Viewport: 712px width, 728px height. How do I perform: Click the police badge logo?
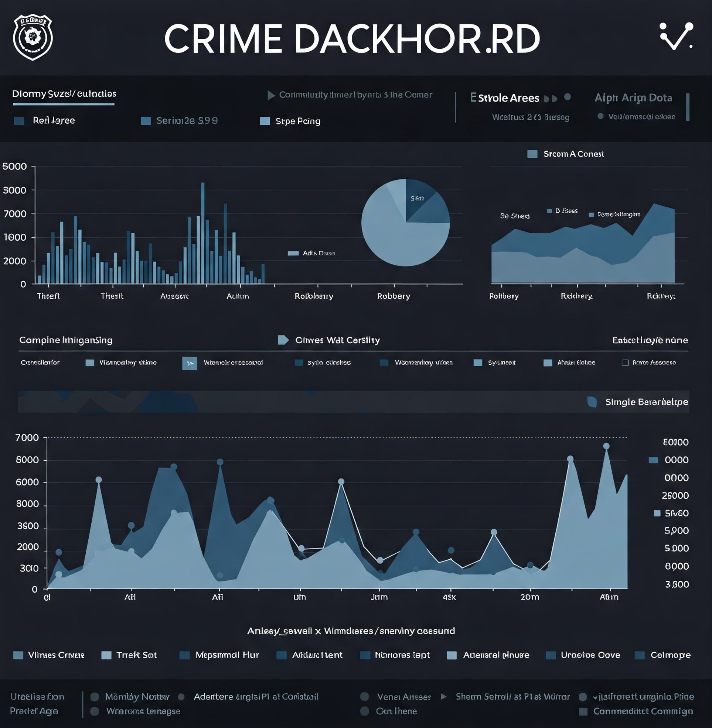(33, 37)
